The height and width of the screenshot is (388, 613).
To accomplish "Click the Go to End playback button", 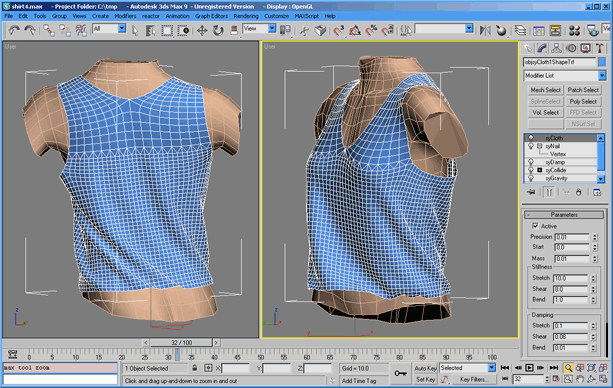I will [554, 368].
